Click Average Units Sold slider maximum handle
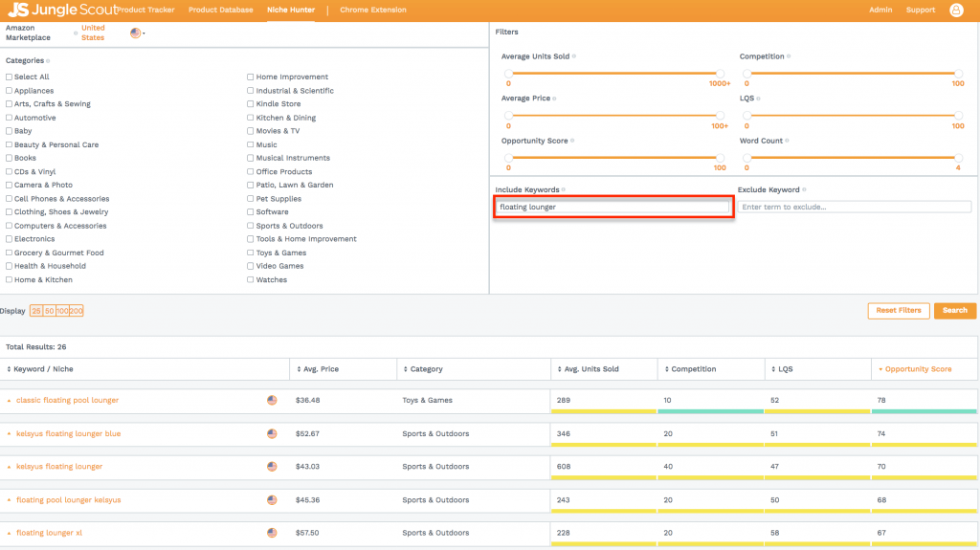Viewport: 980px width, 550px height. tap(720, 74)
